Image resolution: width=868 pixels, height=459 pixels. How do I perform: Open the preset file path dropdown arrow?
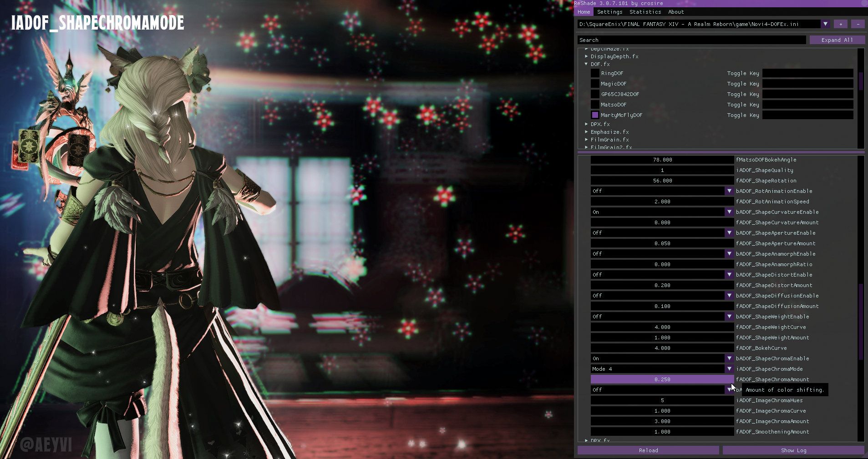pyautogui.click(x=825, y=24)
